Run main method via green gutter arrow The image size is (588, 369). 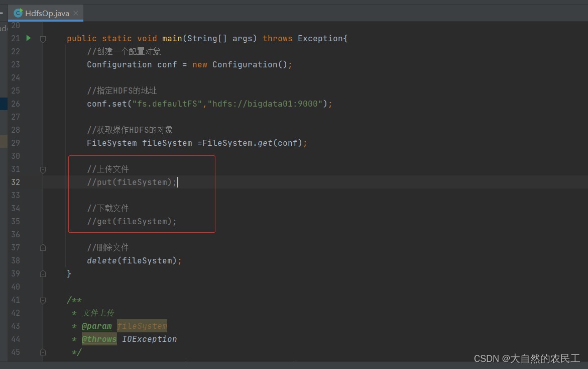[29, 38]
